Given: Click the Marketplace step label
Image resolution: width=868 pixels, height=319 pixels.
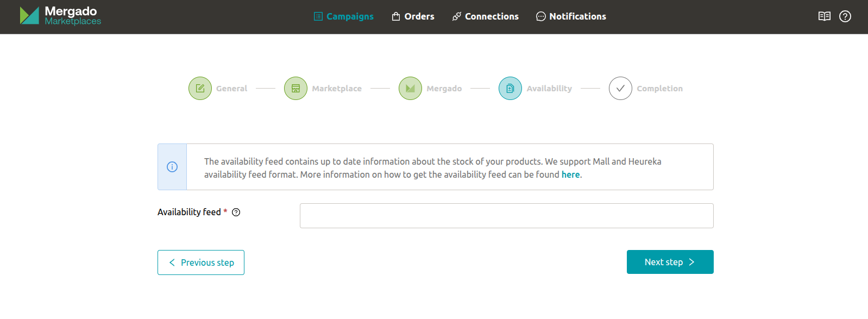Looking at the screenshot, I should click(x=336, y=89).
